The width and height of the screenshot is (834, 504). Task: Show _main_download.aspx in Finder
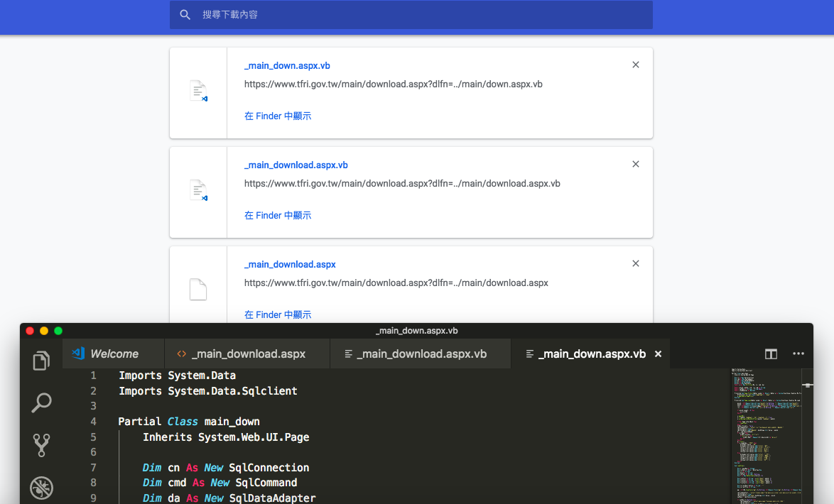[x=278, y=314]
